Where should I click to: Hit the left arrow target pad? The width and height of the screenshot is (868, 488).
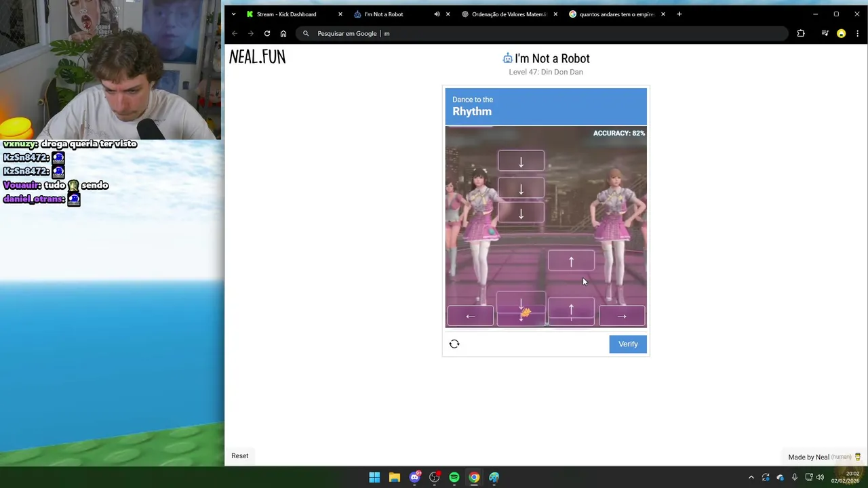tap(470, 316)
